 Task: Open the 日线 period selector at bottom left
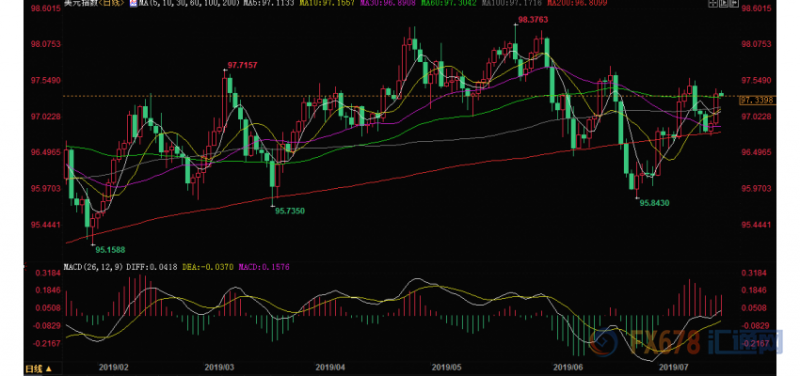coord(38,368)
